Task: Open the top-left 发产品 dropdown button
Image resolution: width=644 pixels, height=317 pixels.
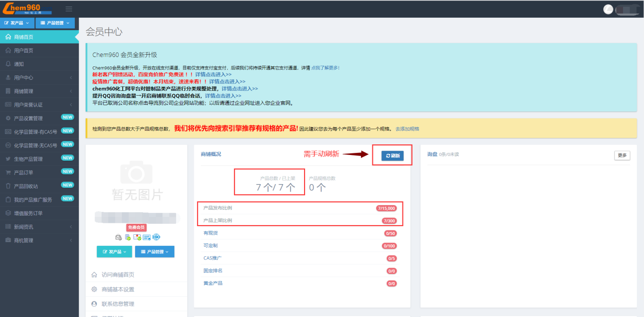Action: click(x=17, y=23)
